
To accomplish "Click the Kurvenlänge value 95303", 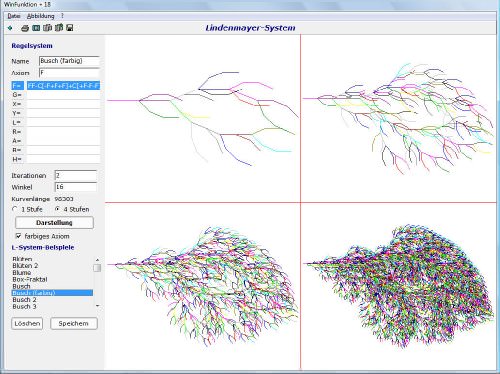I will click(x=64, y=199).
